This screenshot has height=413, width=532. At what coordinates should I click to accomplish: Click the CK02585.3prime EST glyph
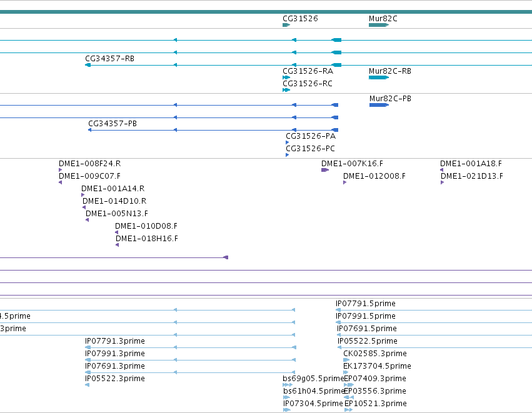(346, 361)
